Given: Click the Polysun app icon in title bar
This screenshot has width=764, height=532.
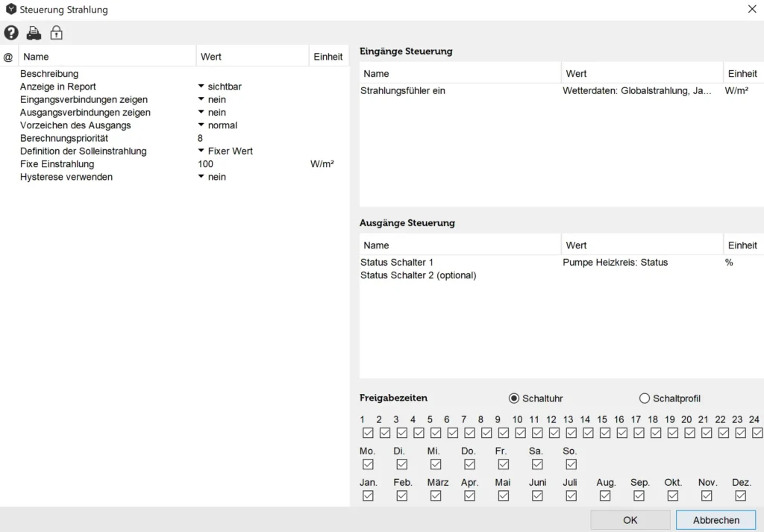Looking at the screenshot, I should (x=10, y=9).
